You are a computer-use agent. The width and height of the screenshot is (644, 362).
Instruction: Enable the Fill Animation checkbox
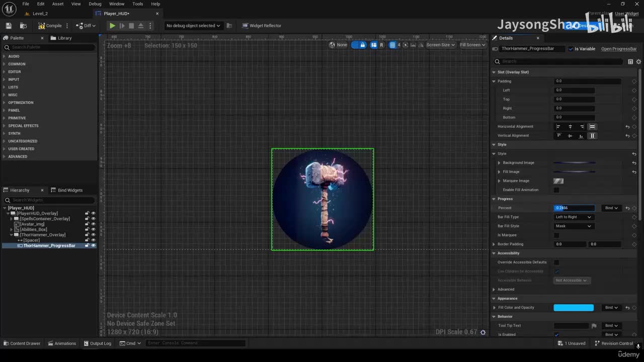pyautogui.click(x=556, y=190)
